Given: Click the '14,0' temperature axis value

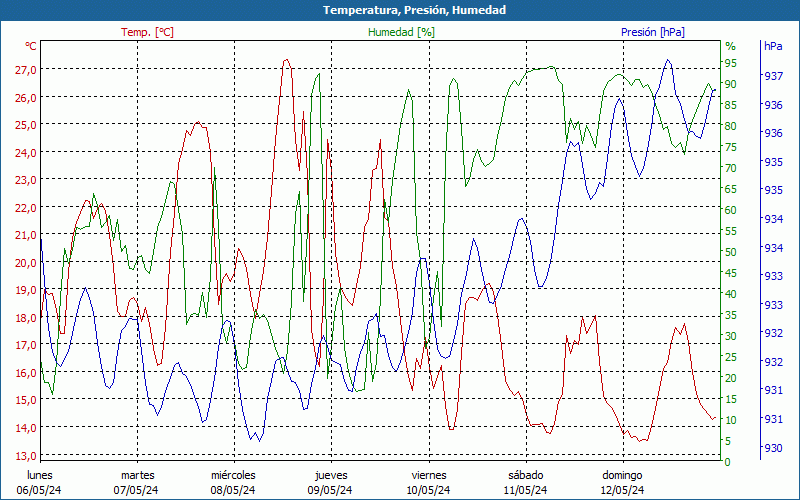Looking at the screenshot, I should pyautogui.click(x=26, y=428).
